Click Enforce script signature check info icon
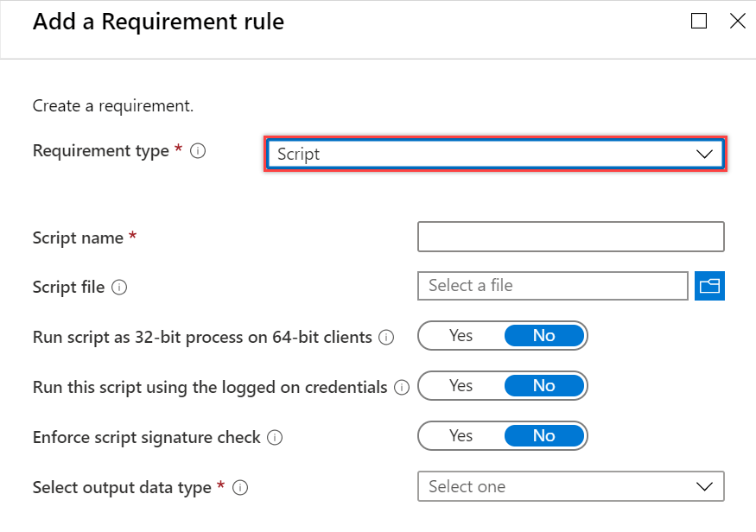Viewport: 756px width, 532px height. pos(275,438)
